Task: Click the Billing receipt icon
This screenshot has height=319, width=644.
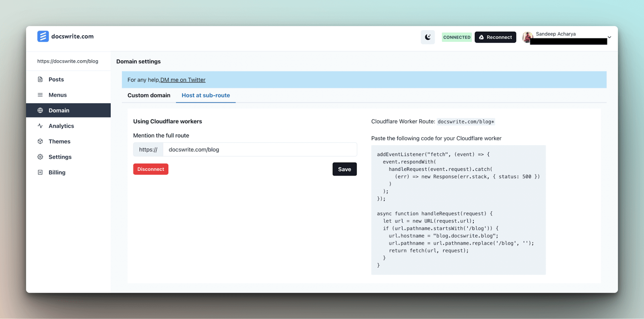Action: 40,172
